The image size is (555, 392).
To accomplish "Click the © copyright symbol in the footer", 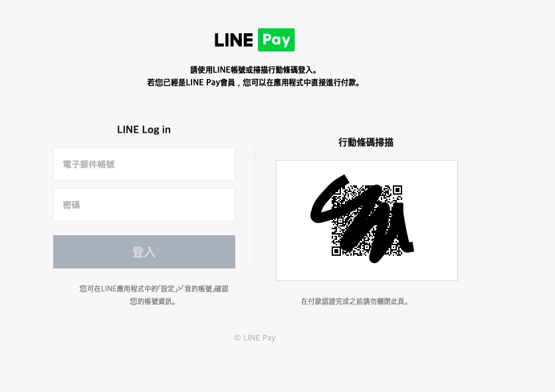I will (x=237, y=338).
